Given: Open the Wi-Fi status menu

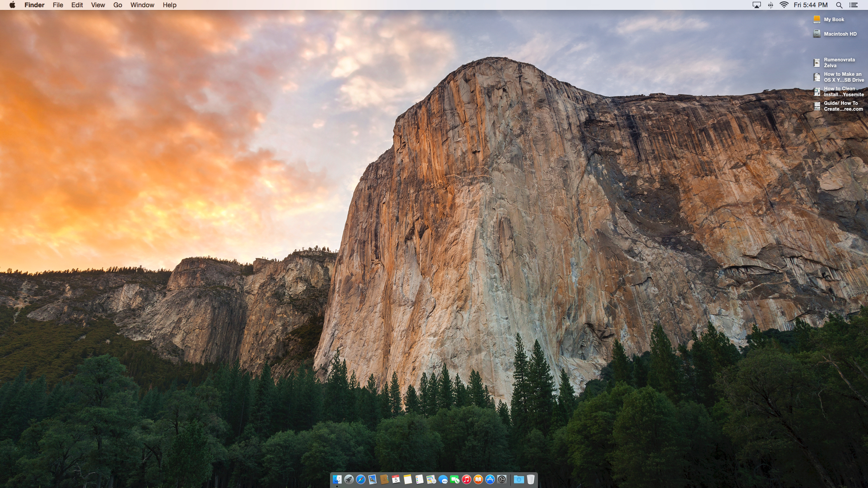Looking at the screenshot, I should 784,5.
